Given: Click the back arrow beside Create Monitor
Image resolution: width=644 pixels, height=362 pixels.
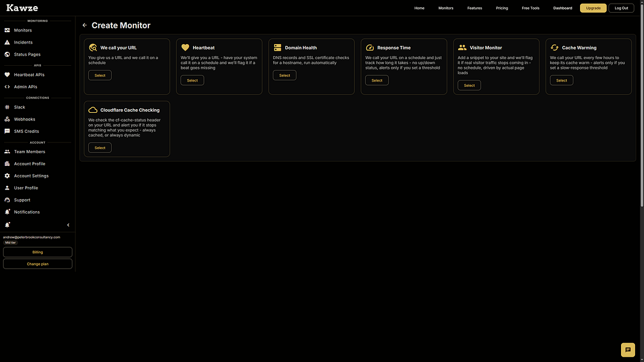Looking at the screenshot, I should tap(84, 25).
